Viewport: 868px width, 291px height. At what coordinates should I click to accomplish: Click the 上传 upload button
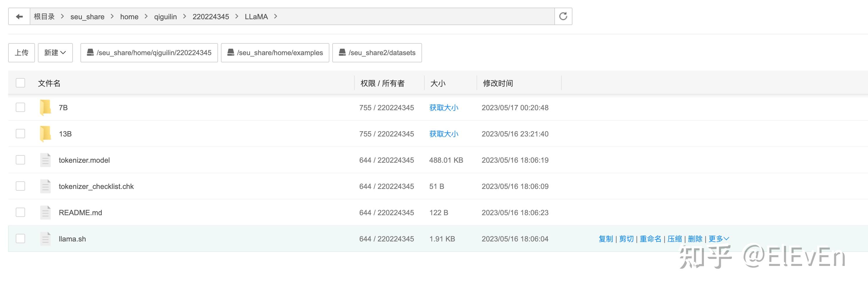click(x=22, y=52)
